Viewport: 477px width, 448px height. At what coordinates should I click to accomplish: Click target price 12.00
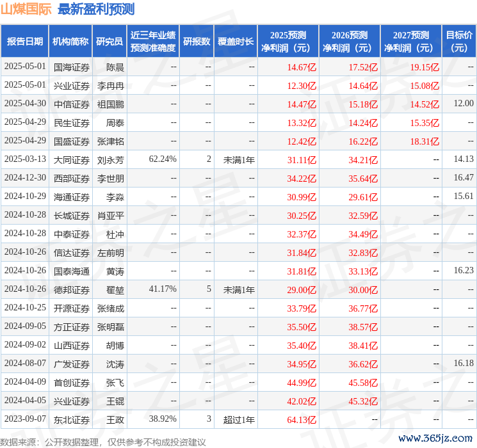464,104
